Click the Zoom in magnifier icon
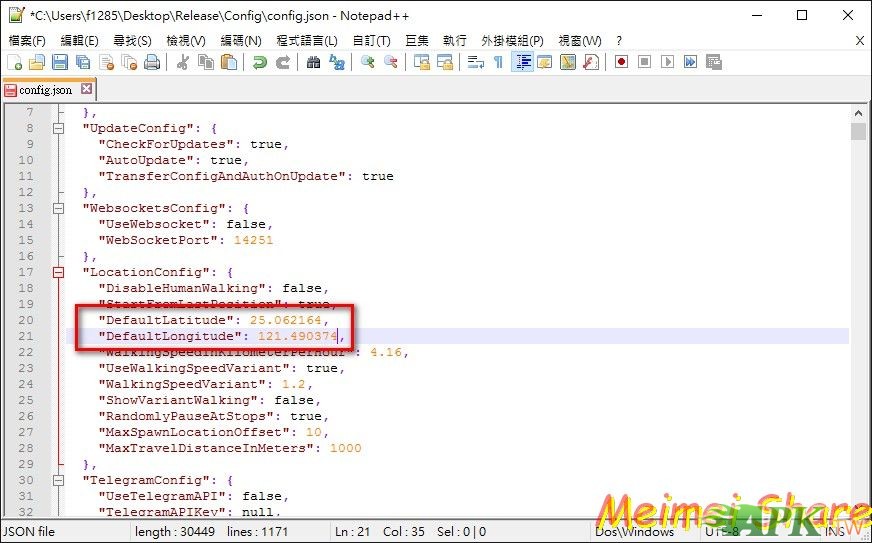Screen dimensions: 872x543 click(368, 62)
